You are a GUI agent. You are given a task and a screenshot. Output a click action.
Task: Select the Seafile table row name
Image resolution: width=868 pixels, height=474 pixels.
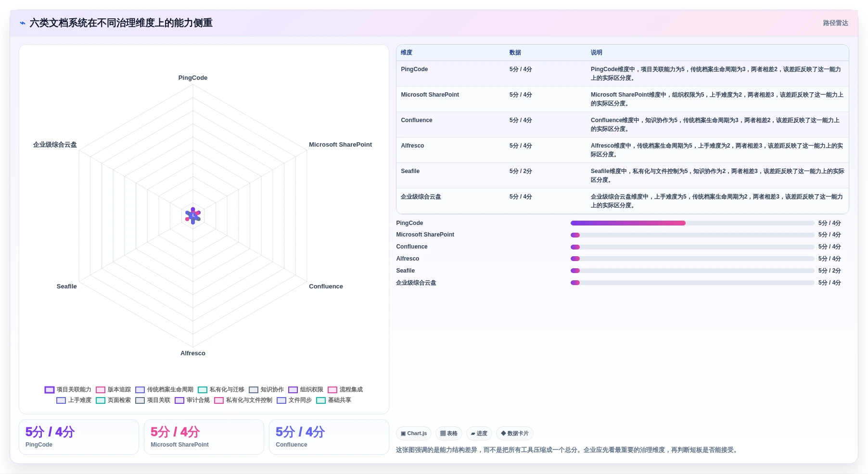coord(410,171)
